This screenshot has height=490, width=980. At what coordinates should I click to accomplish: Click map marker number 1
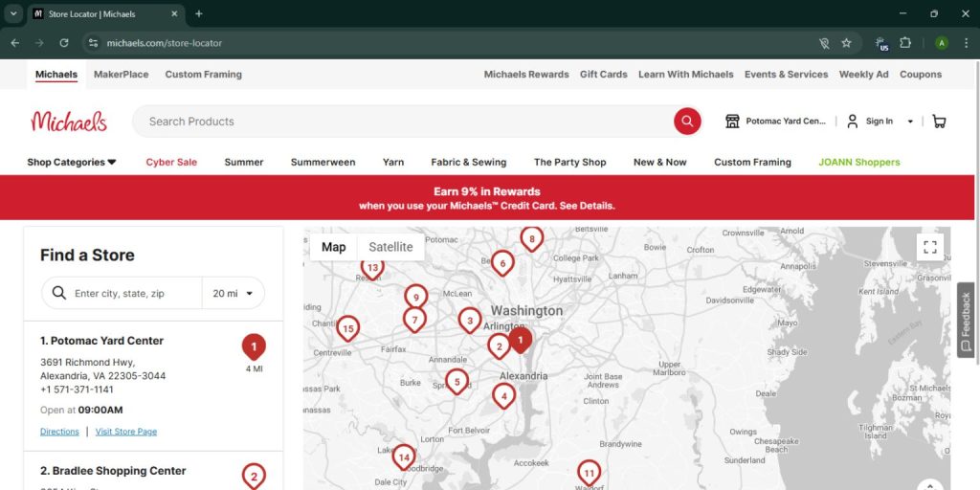(520, 340)
